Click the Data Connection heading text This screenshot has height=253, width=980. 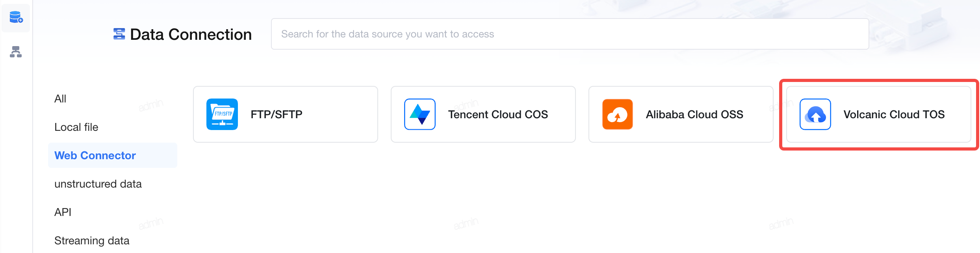tap(191, 35)
